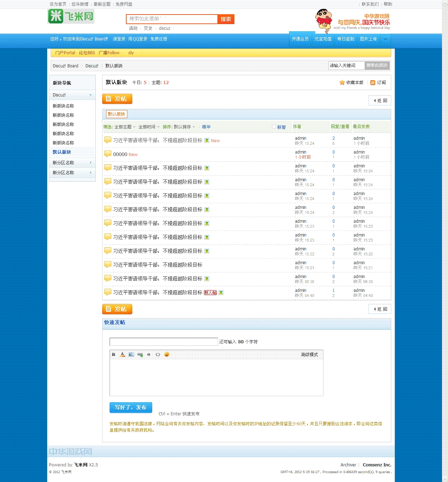
Task: Click the bottom 返回 back button
Action: coord(380,309)
